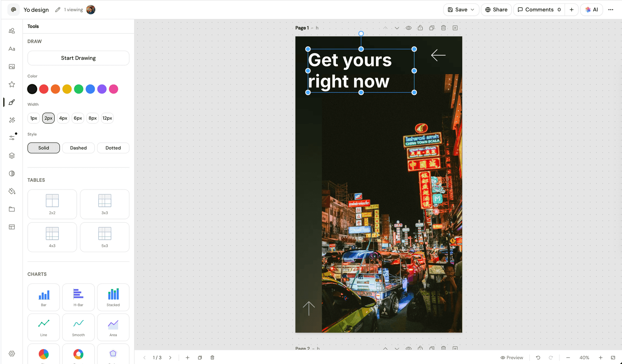Open the contrast/theme half-circle sidebar icon
This screenshot has height=364, width=622.
pos(12,173)
